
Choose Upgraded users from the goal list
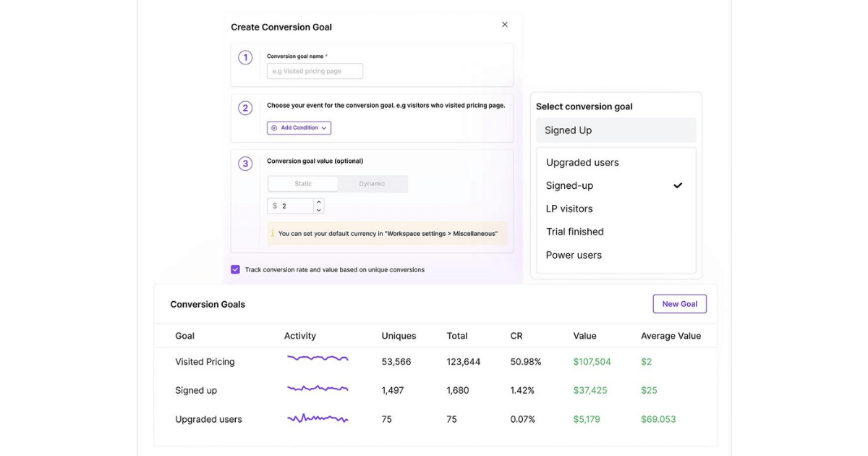coord(616,162)
